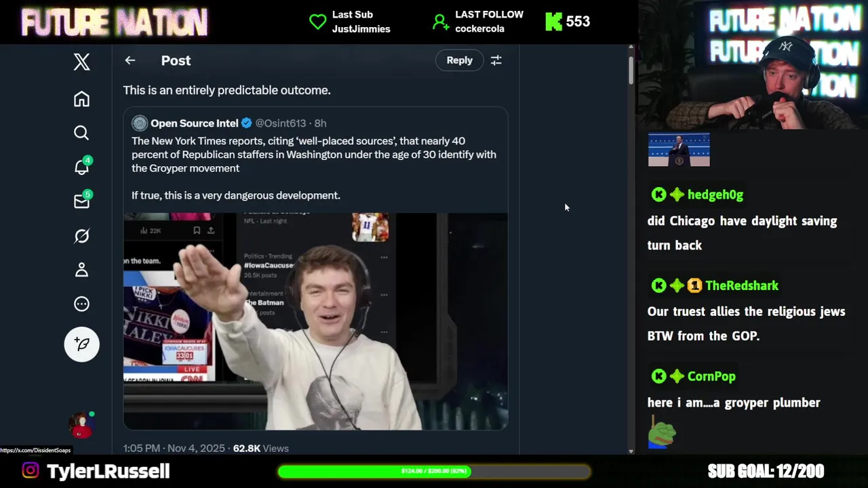Click the X logo icon

pyautogui.click(x=81, y=62)
